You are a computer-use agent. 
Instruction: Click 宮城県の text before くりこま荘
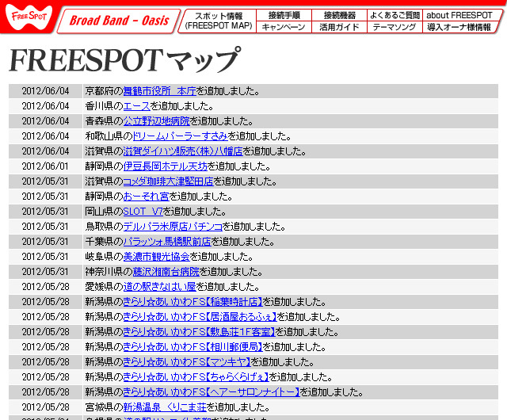pos(104,407)
